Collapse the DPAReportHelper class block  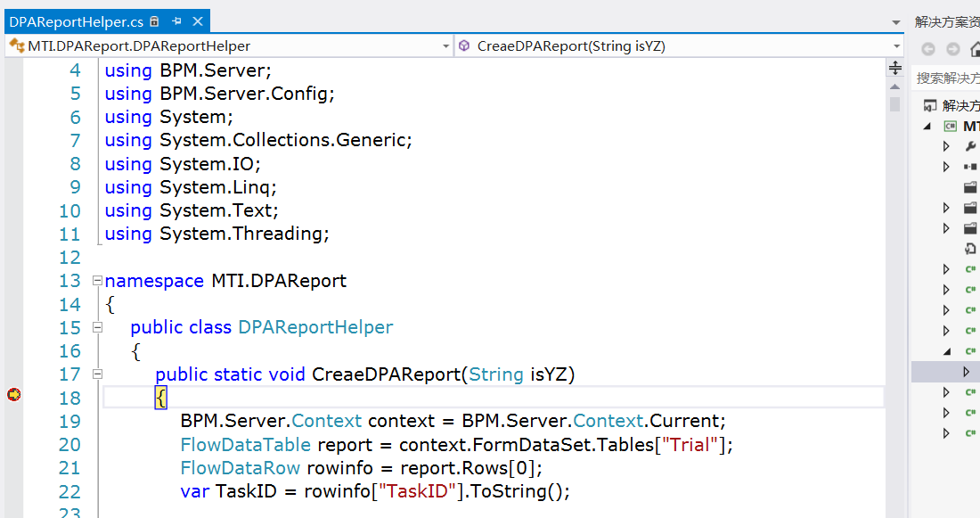tap(97, 327)
